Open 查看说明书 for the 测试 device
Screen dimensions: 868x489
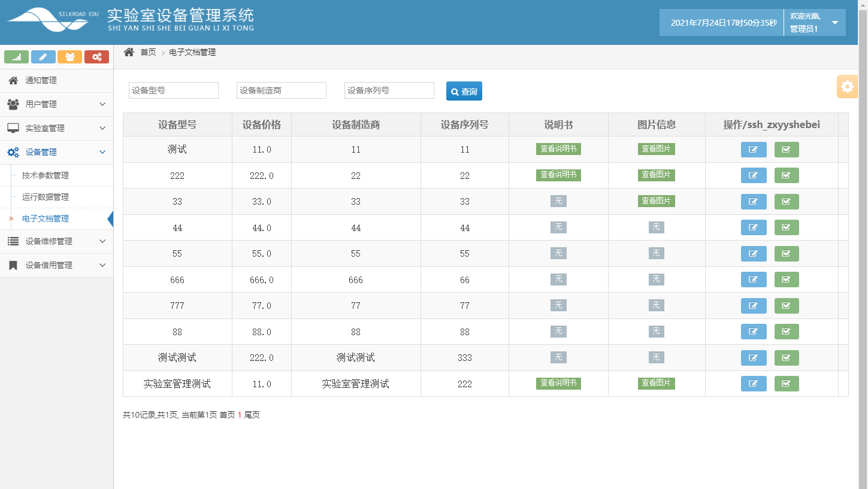click(x=558, y=149)
